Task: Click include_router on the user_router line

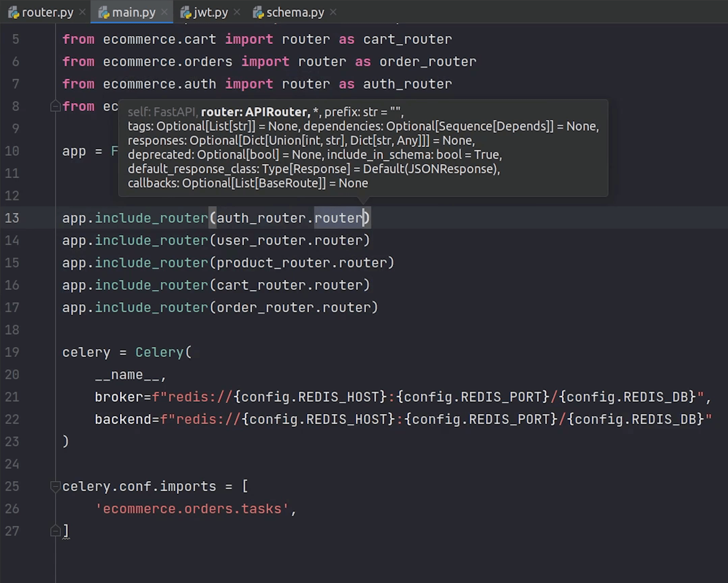Action: click(151, 241)
